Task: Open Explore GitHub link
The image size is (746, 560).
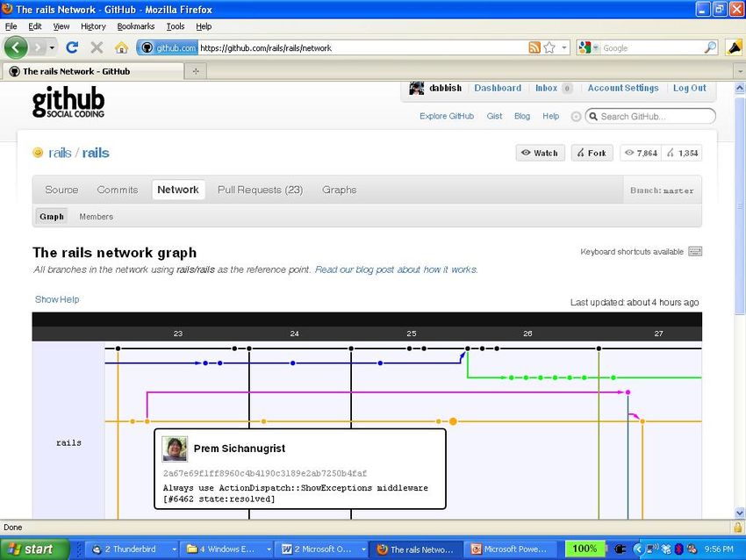Action: (447, 116)
